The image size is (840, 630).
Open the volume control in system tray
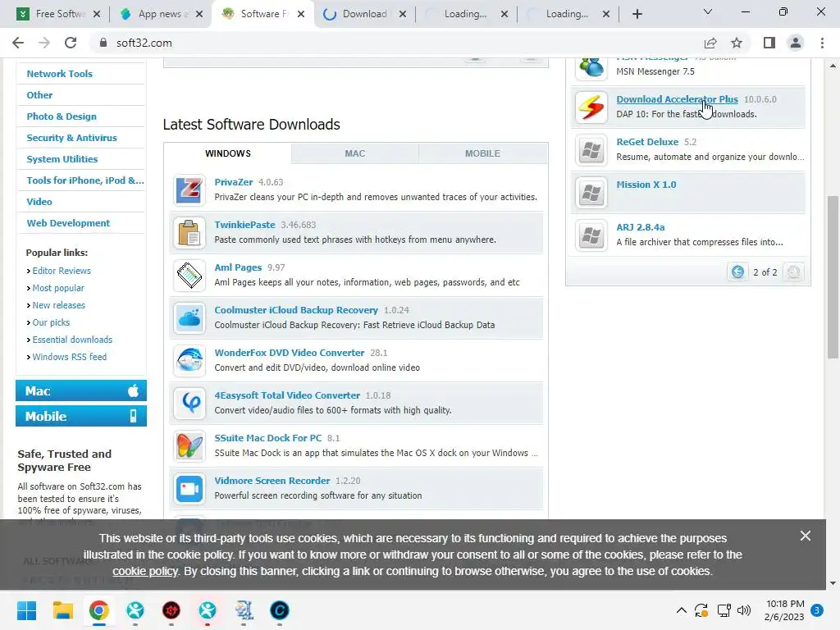pos(744,610)
